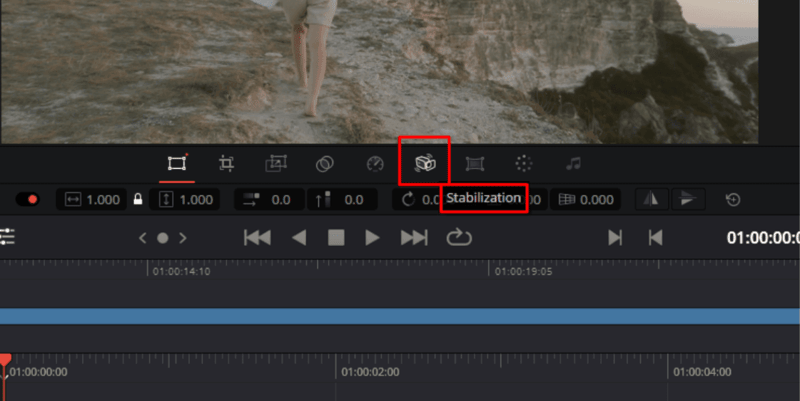The width and height of the screenshot is (800, 401).
Task: Play the clip in reverse
Action: point(299,238)
